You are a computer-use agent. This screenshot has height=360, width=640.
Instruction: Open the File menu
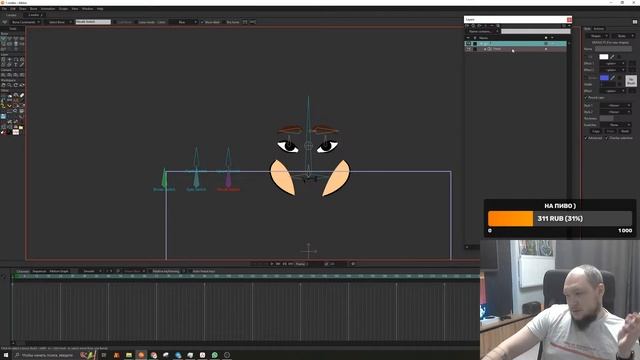point(4,9)
